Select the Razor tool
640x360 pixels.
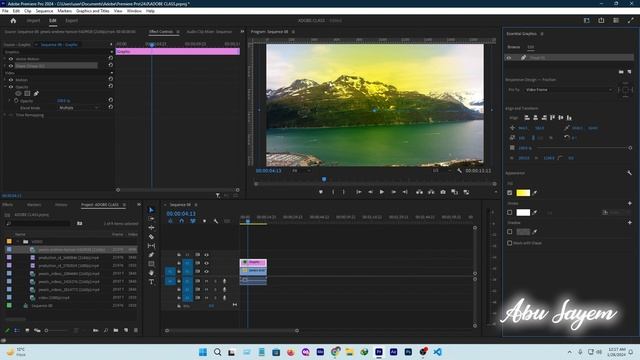[x=151, y=237]
